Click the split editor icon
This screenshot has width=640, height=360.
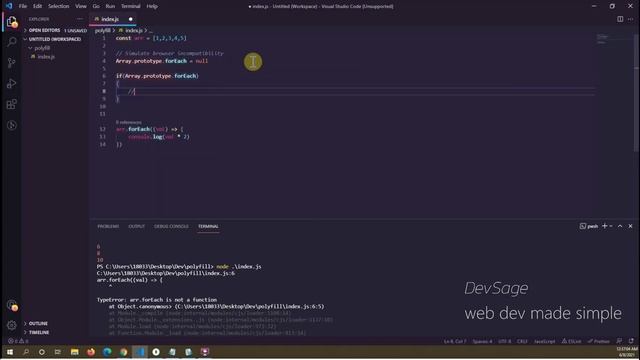point(620,19)
